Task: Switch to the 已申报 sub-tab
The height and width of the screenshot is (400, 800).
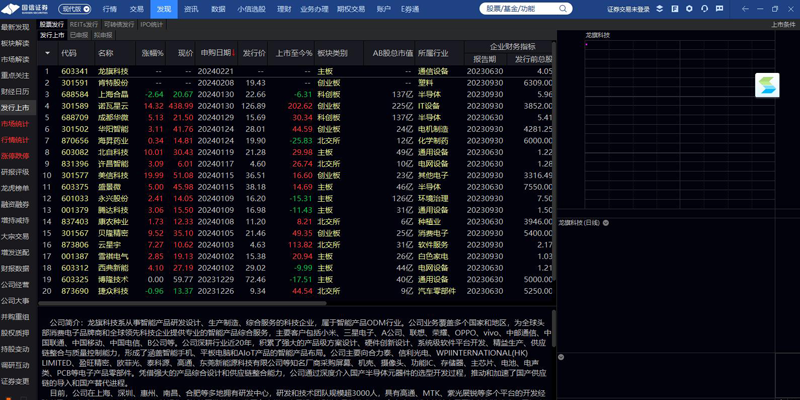Action: [x=79, y=35]
